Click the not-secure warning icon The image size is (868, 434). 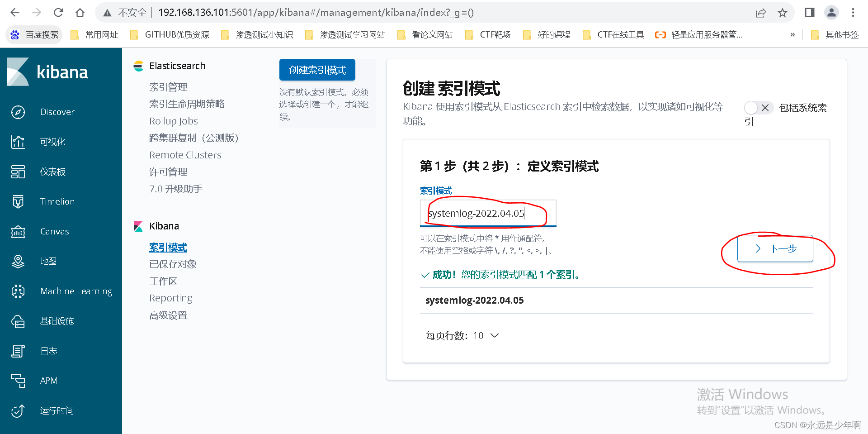107,13
